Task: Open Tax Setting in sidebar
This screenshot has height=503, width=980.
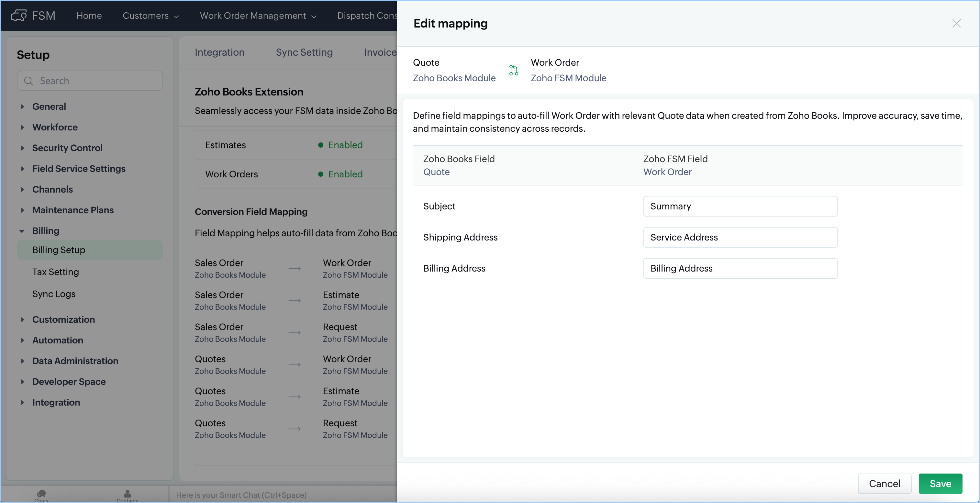Action: coord(56,272)
